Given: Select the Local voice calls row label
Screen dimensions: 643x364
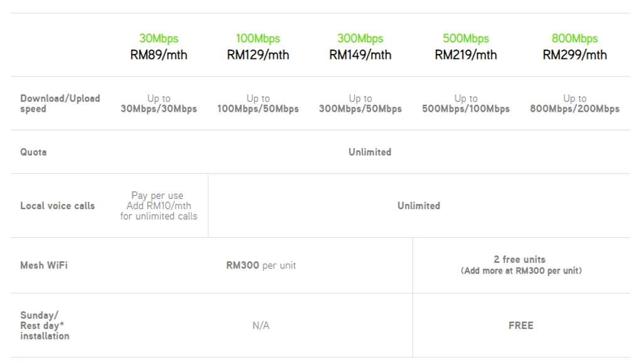Looking at the screenshot, I should [x=57, y=206].
